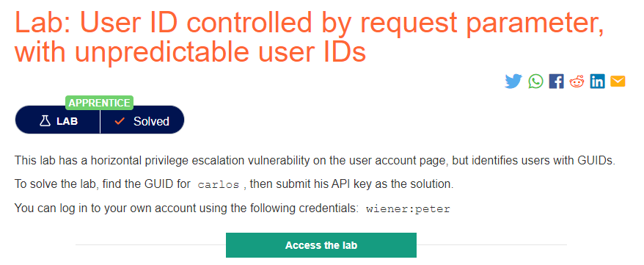Share the lab on LinkedIn
The width and height of the screenshot is (644, 265).
(x=597, y=81)
